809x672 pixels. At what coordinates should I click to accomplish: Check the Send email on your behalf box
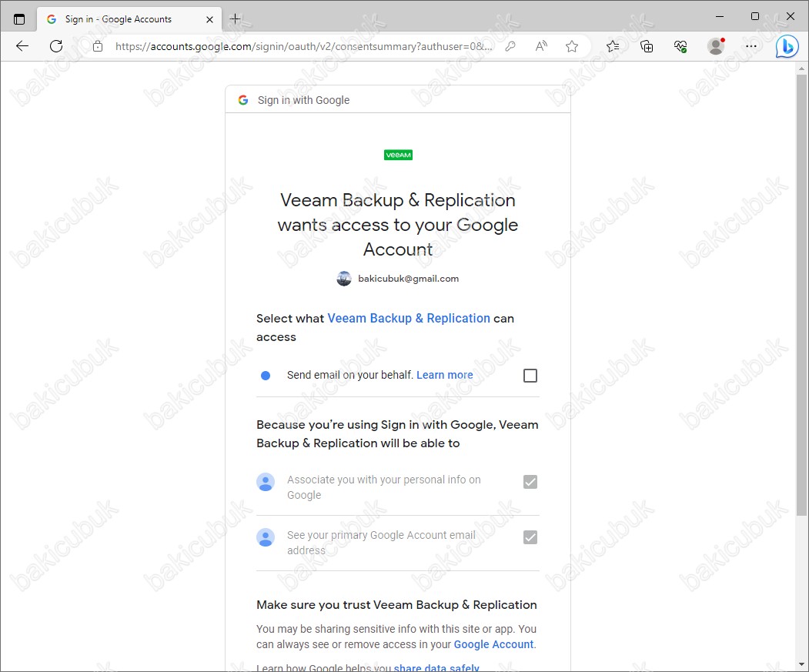tap(530, 376)
